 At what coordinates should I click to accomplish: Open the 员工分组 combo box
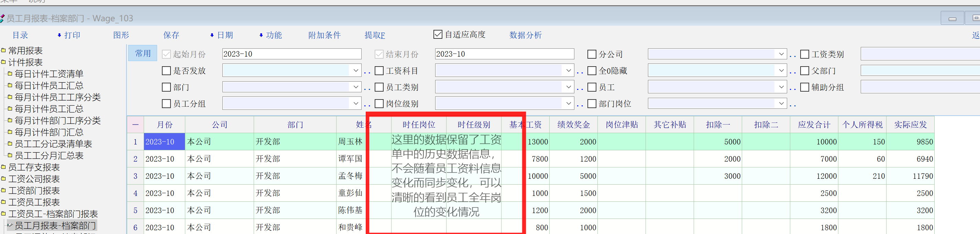(355, 103)
